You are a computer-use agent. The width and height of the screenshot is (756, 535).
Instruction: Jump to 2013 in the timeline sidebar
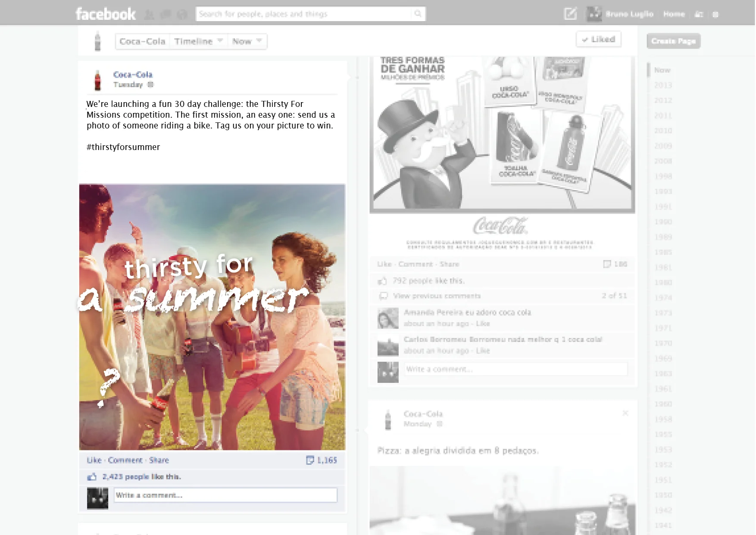[663, 85]
